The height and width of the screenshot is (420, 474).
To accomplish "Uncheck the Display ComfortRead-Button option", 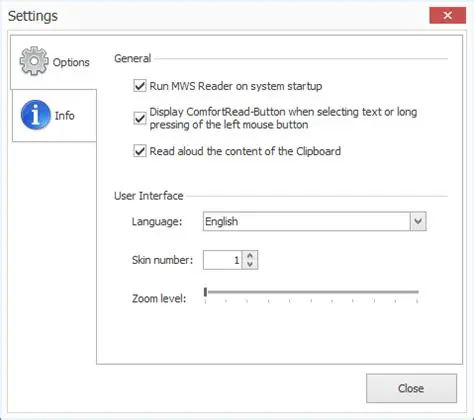I will [140, 118].
